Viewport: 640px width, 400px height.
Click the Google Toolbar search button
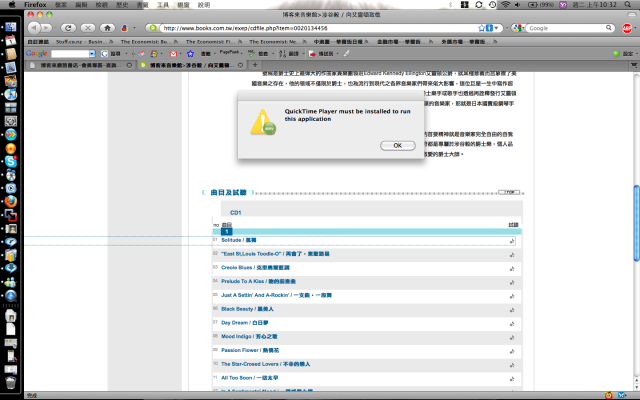110,53
